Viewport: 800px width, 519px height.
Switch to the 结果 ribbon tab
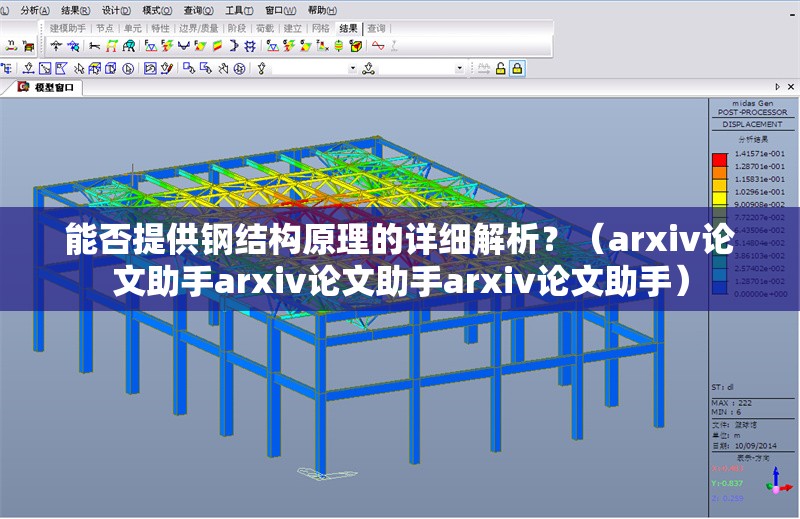point(348,29)
